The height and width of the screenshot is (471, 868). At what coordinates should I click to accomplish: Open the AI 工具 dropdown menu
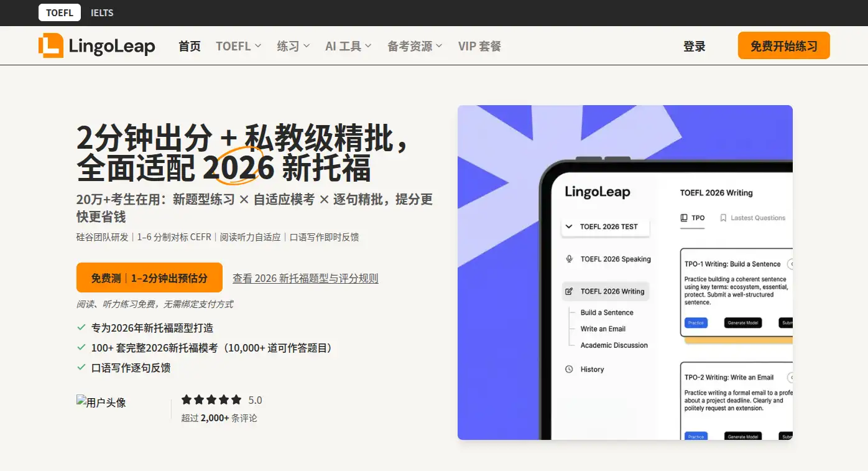pos(348,46)
